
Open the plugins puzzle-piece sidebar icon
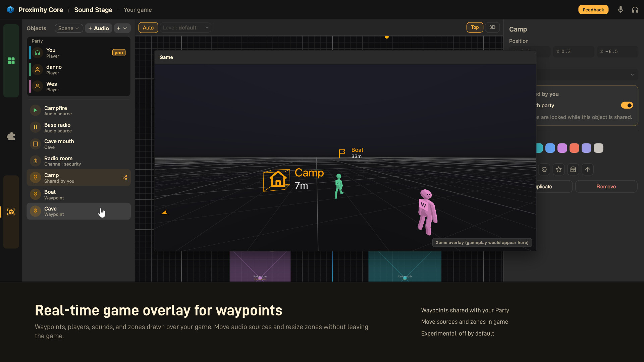click(11, 136)
